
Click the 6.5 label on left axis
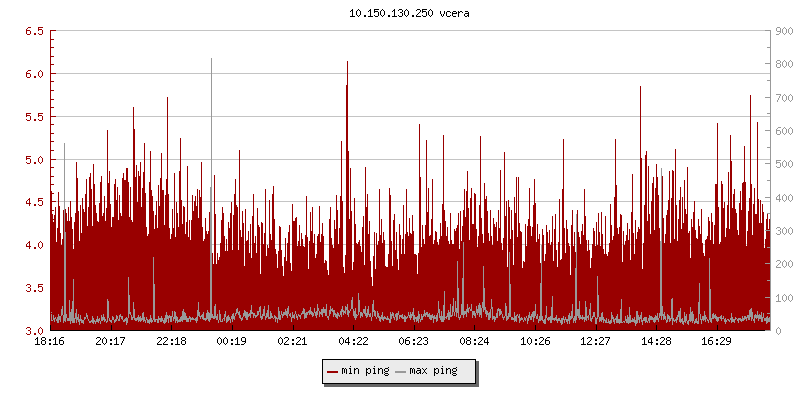click(34, 31)
